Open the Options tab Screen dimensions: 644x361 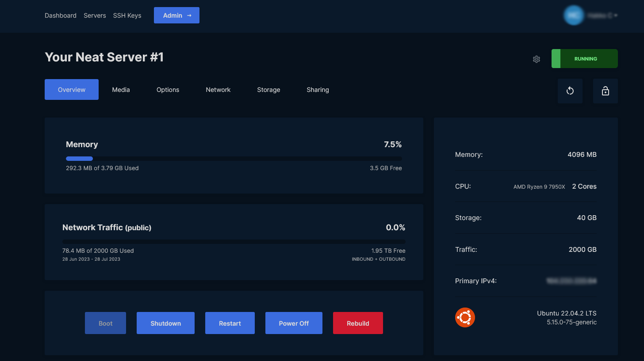pyautogui.click(x=168, y=90)
